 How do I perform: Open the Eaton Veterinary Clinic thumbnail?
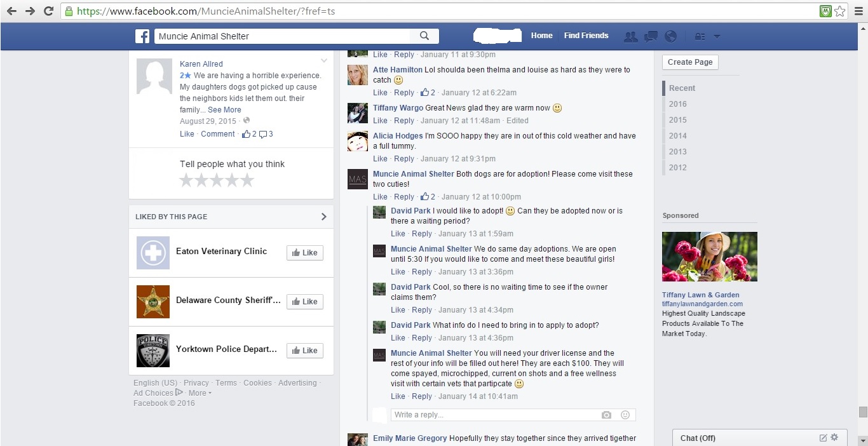pos(153,253)
